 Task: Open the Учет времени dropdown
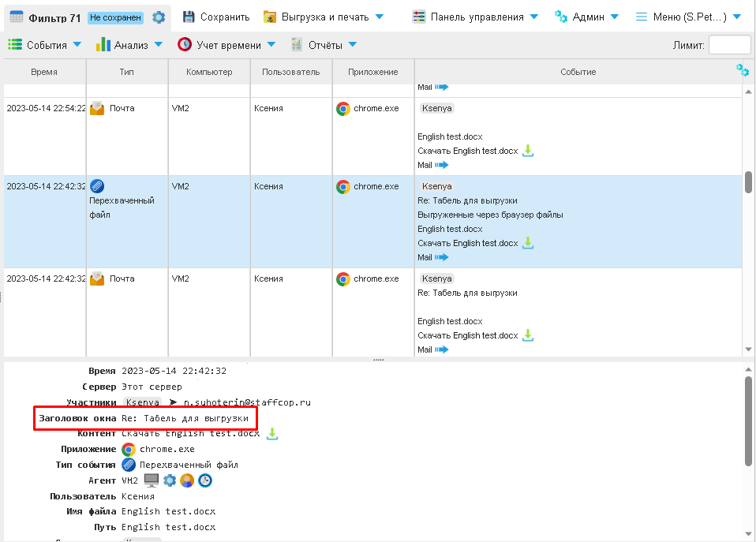(x=226, y=45)
